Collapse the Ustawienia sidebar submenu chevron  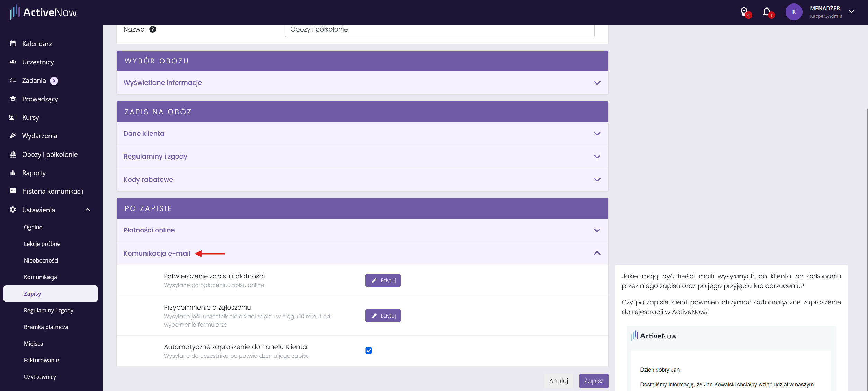88,210
